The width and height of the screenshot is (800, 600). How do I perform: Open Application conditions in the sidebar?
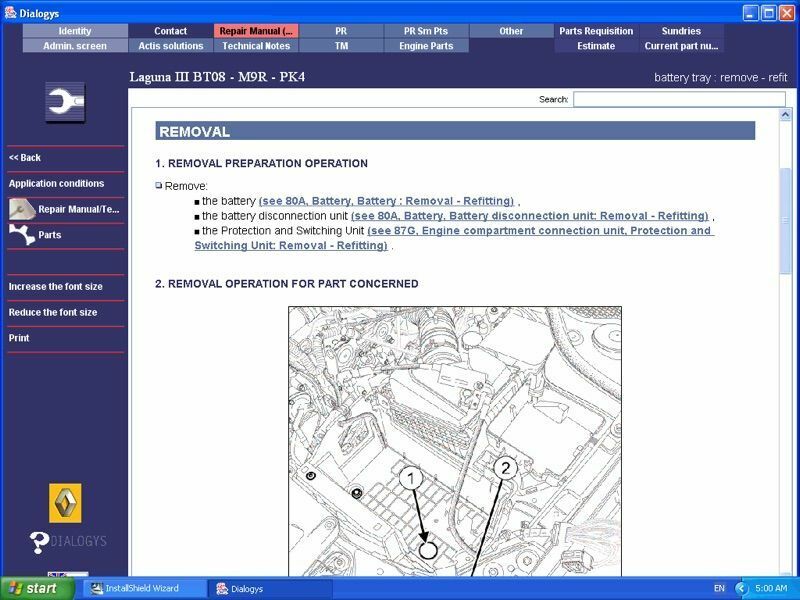click(56, 183)
